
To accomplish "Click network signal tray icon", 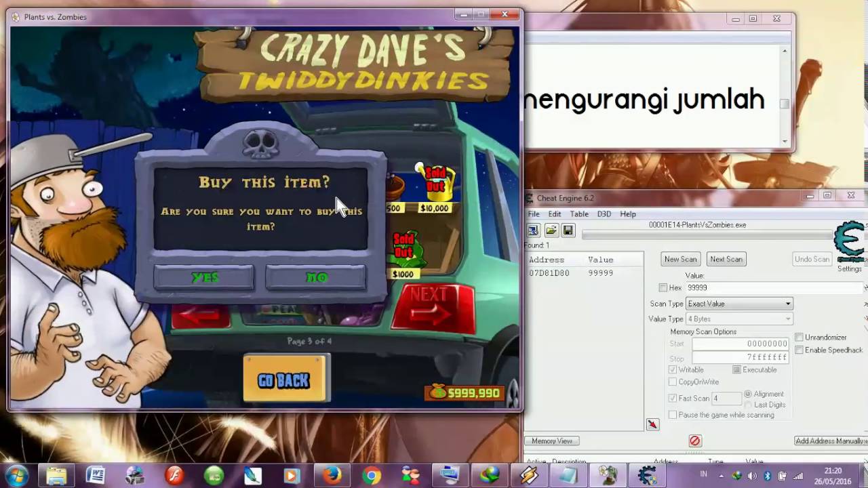I will pos(798,475).
